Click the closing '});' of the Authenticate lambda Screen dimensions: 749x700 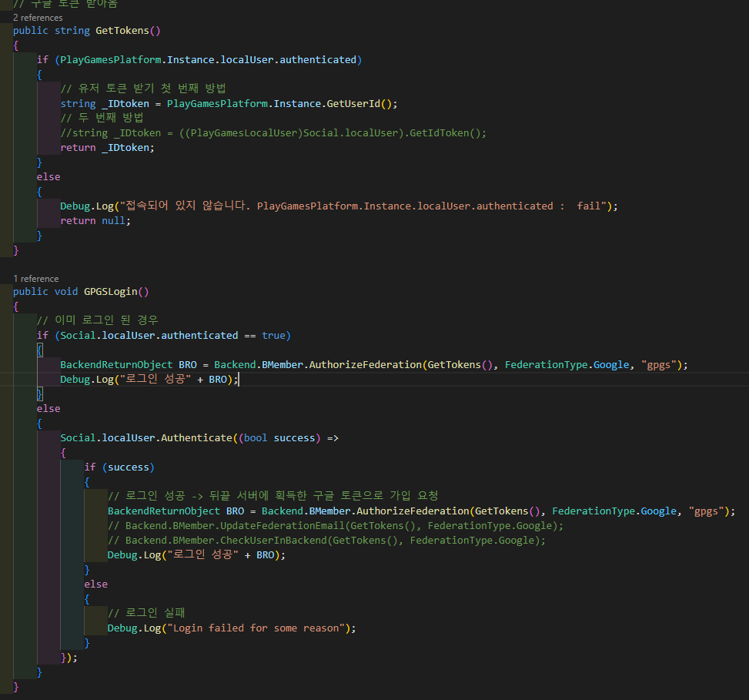point(69,658)
